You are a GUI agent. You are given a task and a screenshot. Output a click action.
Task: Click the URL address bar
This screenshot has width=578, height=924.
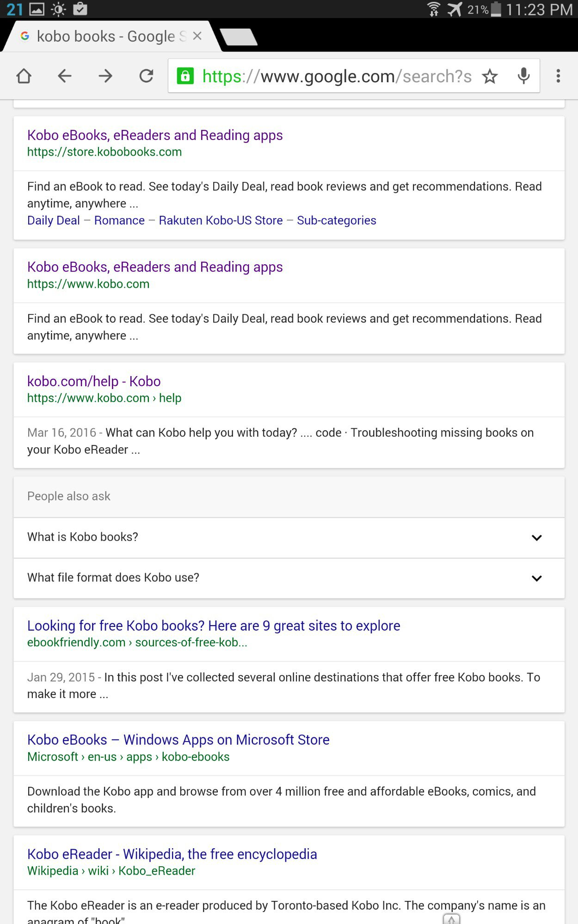[x=337, y=76]
